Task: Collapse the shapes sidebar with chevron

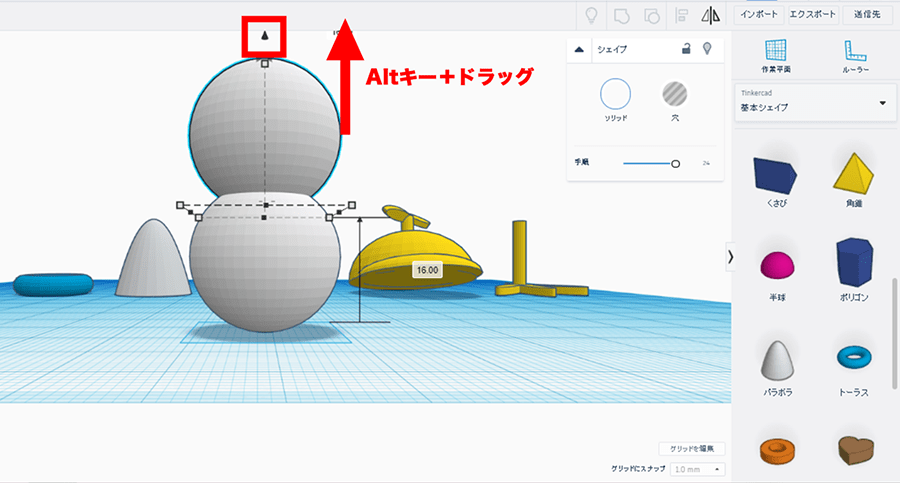Action: 730,257
